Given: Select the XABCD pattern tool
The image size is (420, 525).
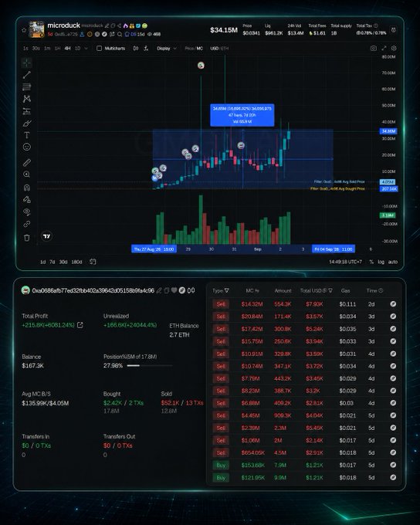Looking at the screenshot, I should 27,99.
